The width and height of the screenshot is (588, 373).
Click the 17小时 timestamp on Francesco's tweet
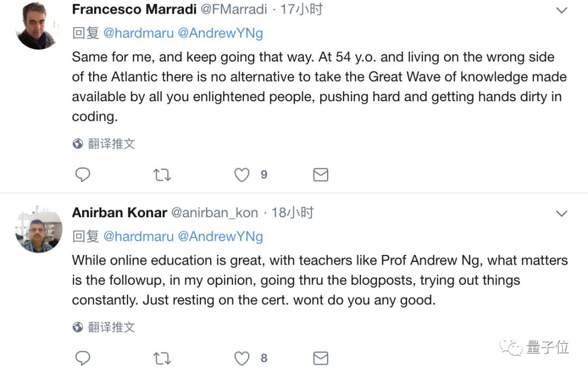pyautogui.click(x=301, y=9)
